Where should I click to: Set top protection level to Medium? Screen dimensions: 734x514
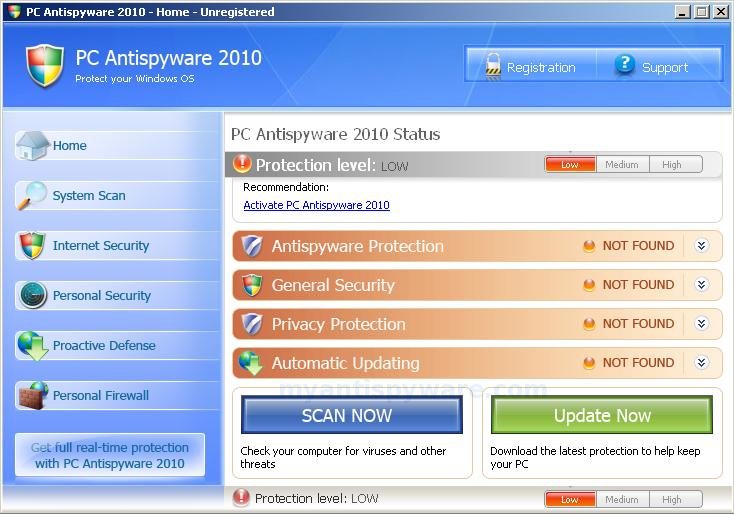(x=622, y=164)
